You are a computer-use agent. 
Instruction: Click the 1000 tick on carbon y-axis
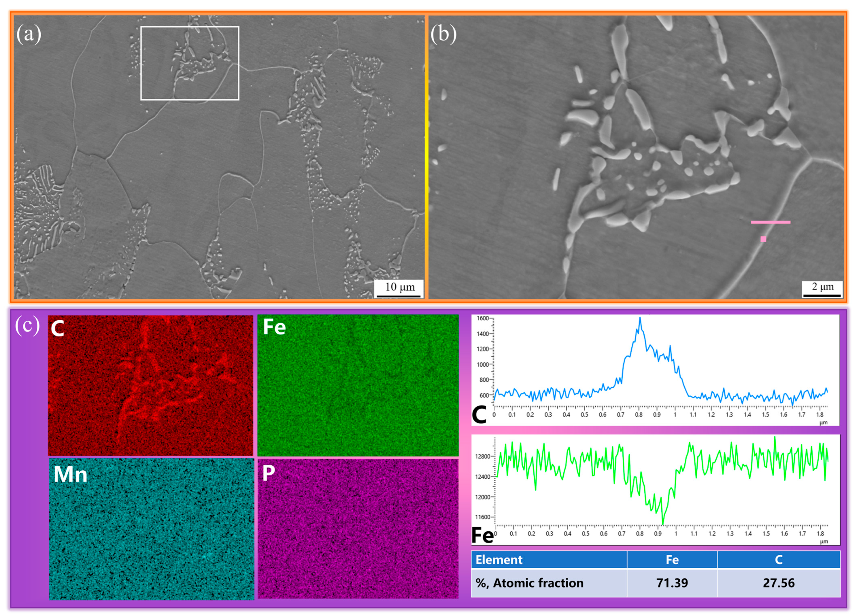[x=483, y=364]
